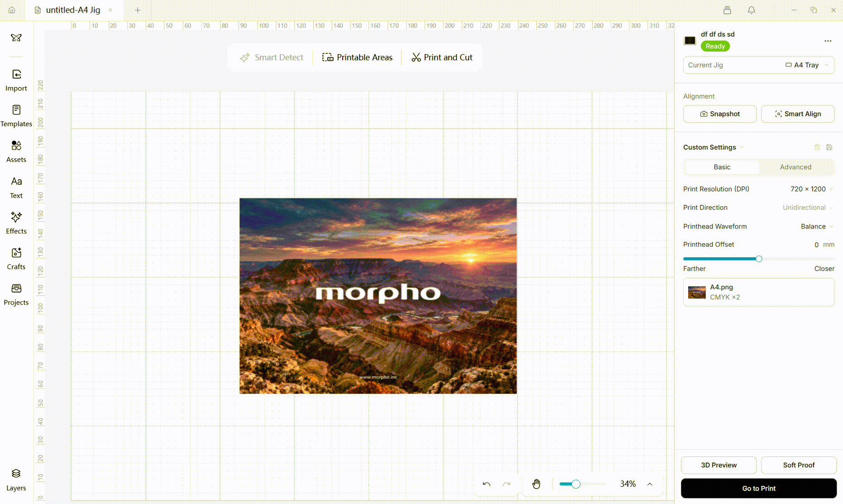843x504 pixels.
Task: Delete the custom settings preset
Action: [x=817, y=147]
